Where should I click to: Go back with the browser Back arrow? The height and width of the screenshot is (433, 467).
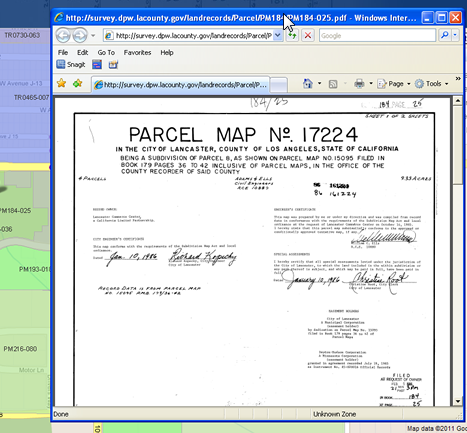click(63, 36)
